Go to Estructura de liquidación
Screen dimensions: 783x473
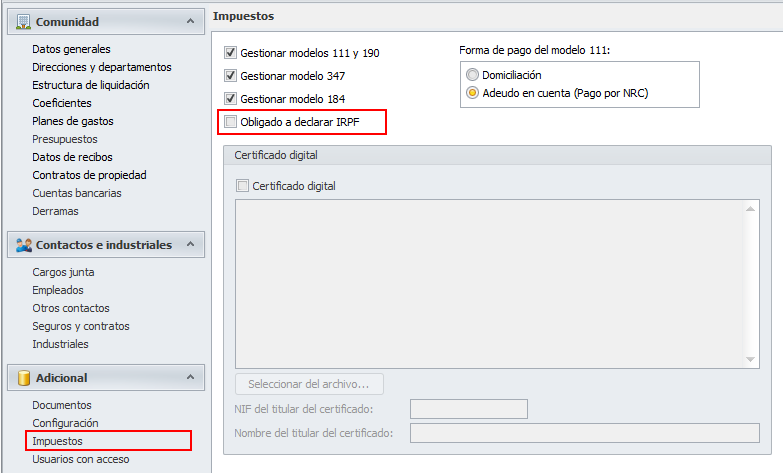point(91,85)
